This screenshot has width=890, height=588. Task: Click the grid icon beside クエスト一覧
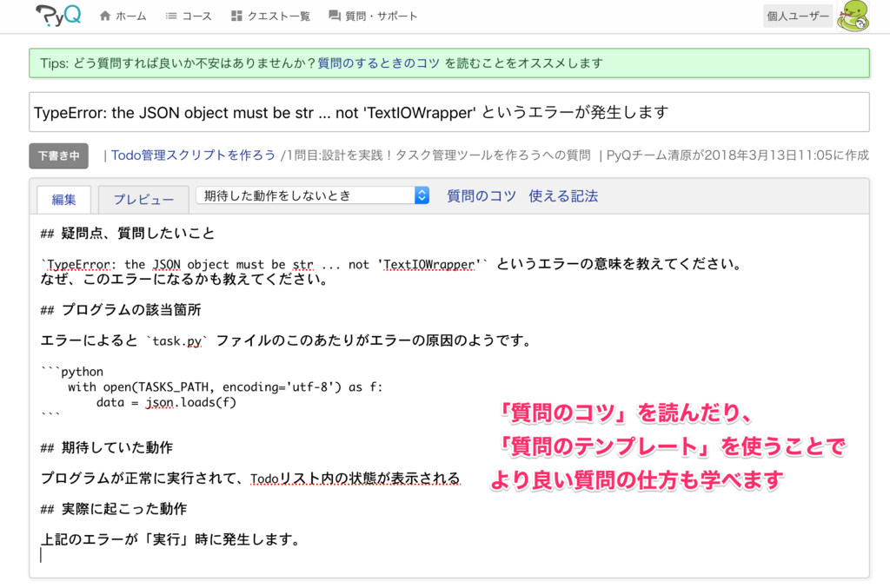(236, 16)
